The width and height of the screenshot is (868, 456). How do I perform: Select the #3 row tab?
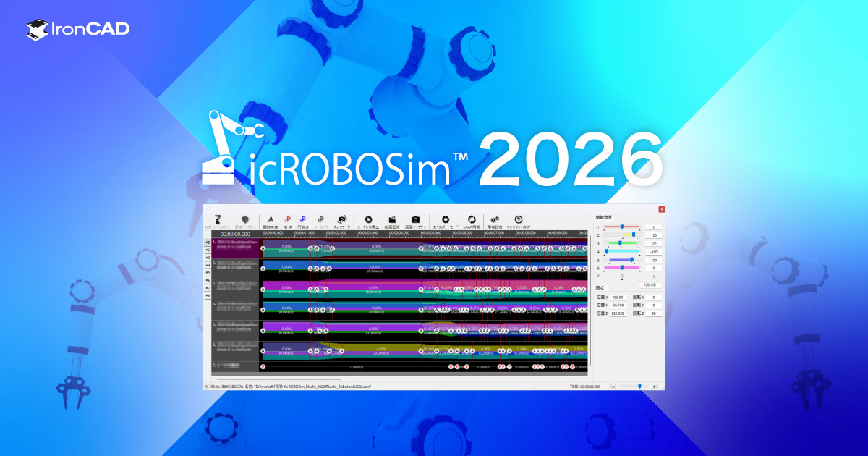coord(208,258)
